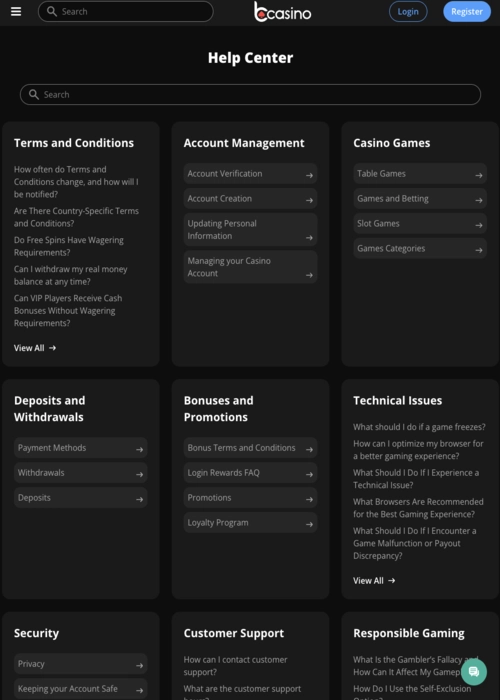Viewport: 500px width, 700px height.
Task: Open 'Do Free Spins Have Wagering Requirements?'
Action: 69,246
